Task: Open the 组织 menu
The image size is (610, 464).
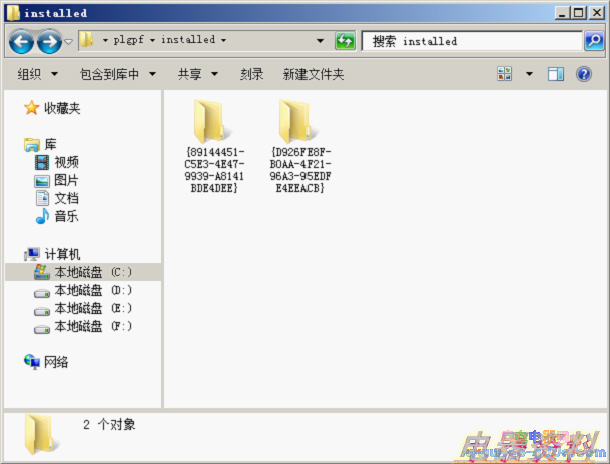Action: [x=38, y=74]
